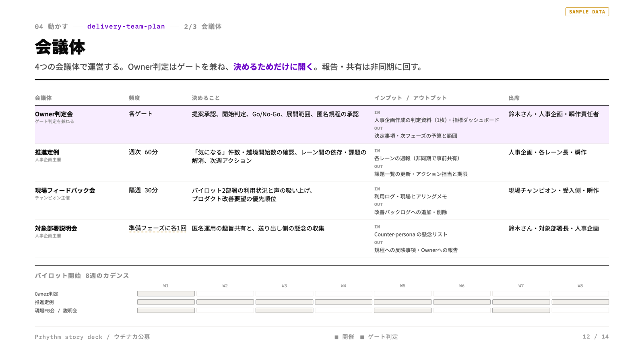Click attendees 現場チャンピオン・受入側・瞬作
Image resolution: width=644 pixels, height=362 pixels.
[553, 191]
